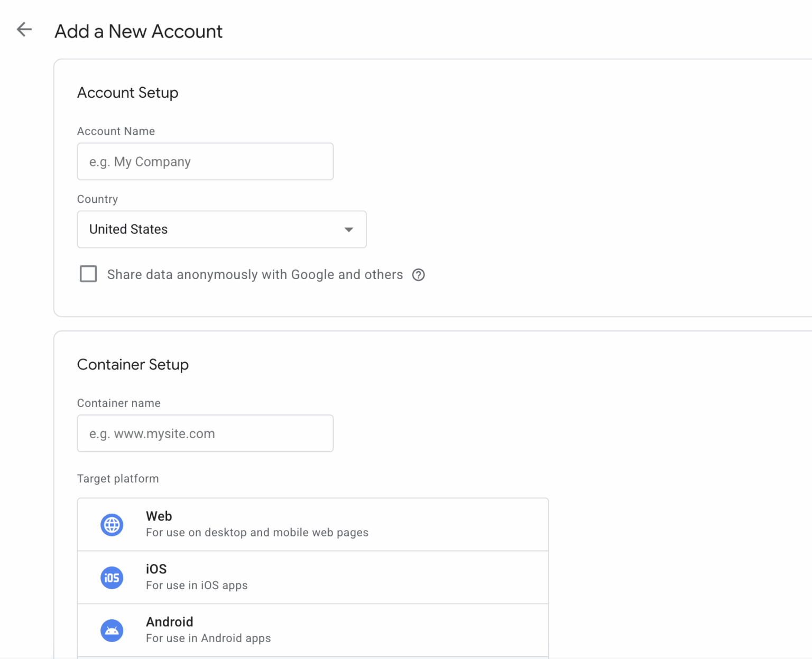Select the Web target platform globe icon
Image resolution: width=812 pixels, height=659 pixels.
tap(112, 524)
